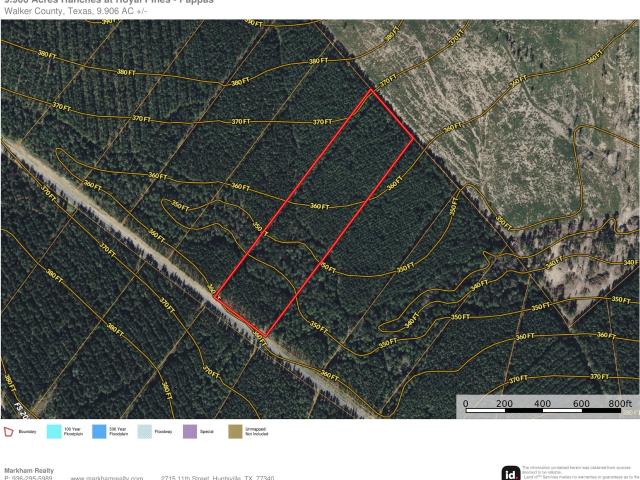The height and width of the screenshot is (480, 640).
Task: Click the Floodway legend swatch
Action: pos(143,432)
